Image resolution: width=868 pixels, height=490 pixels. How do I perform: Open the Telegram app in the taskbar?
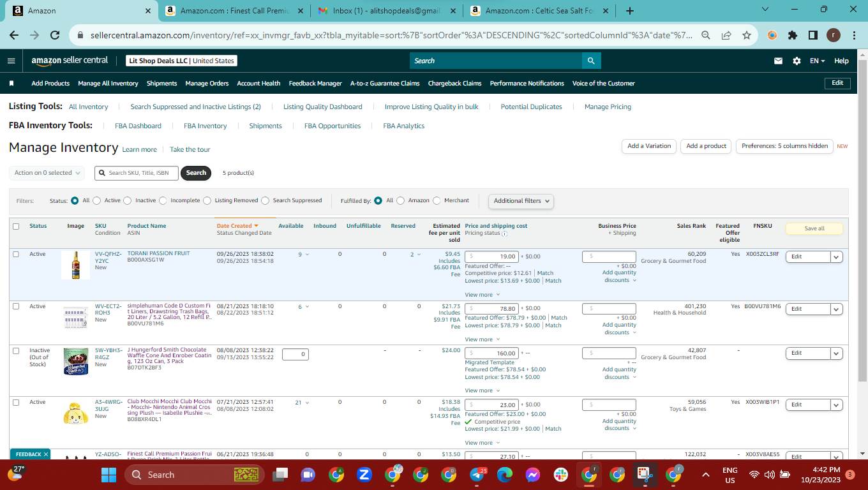point(477,475)
